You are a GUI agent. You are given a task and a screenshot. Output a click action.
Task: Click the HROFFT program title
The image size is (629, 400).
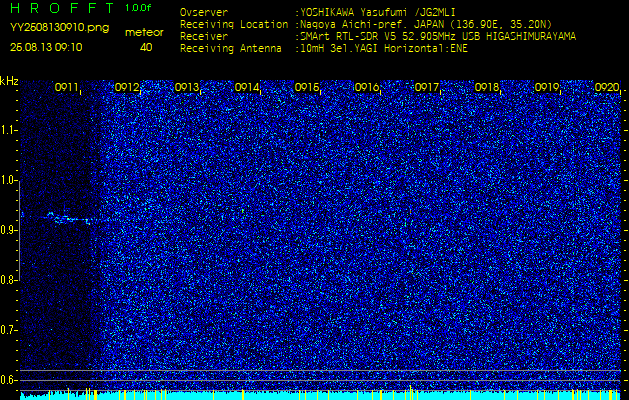tap(62, 8)
